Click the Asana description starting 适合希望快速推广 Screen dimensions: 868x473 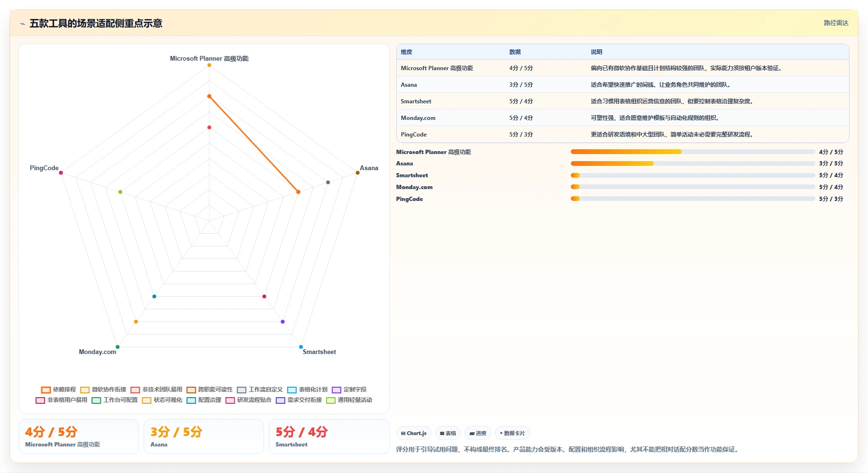pyautogui.click(x=661, y=85)
